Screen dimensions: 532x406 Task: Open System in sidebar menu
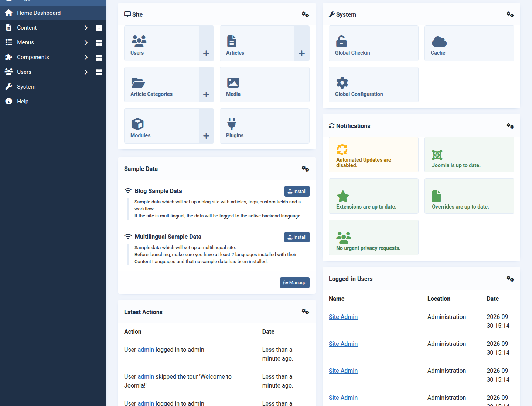coord(53,87)
